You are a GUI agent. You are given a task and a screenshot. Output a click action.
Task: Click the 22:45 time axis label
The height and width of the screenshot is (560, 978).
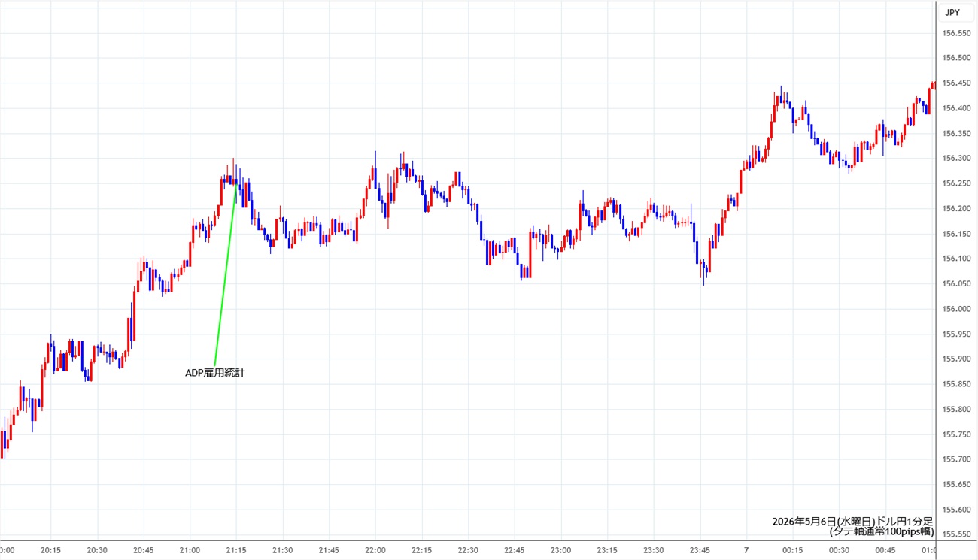(515, 550)
